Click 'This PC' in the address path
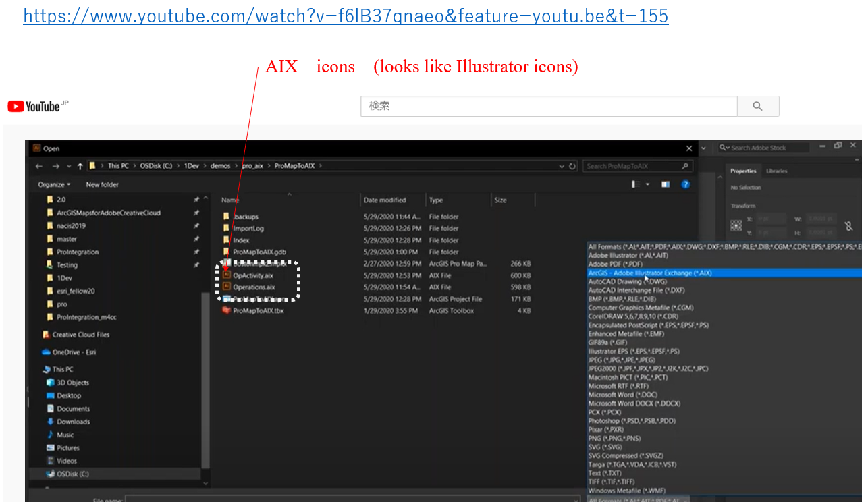 click(118, 166)
